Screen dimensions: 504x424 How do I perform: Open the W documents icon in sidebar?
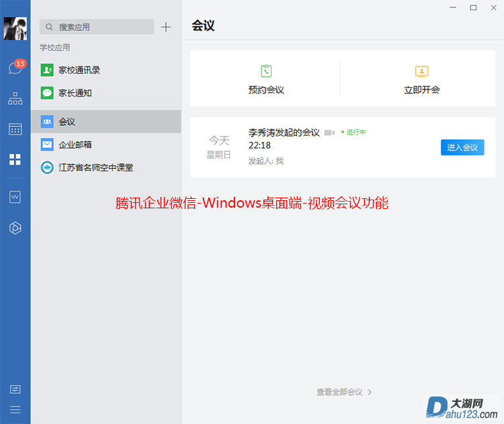click(15, 197)
